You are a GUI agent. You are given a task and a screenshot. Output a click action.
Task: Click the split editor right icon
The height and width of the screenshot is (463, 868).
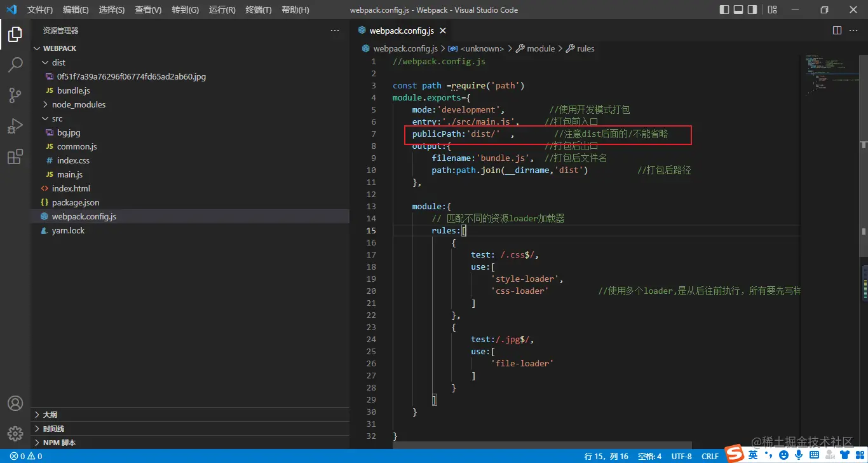[x=837, y=31]
